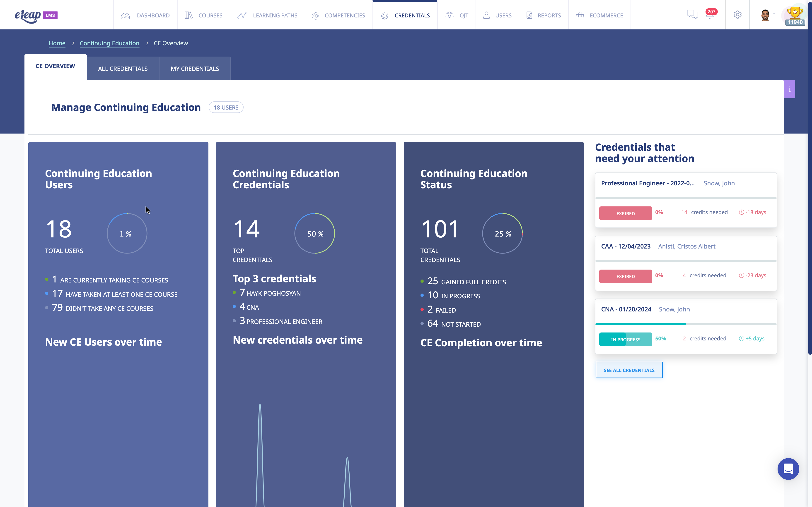The width and height of the screenshot is (812, 507).
Task: Open the settings gear menu
Action: tap(737, 14)
